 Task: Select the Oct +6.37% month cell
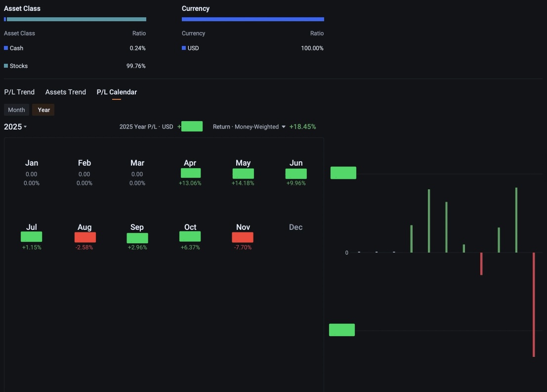(190, 237)
